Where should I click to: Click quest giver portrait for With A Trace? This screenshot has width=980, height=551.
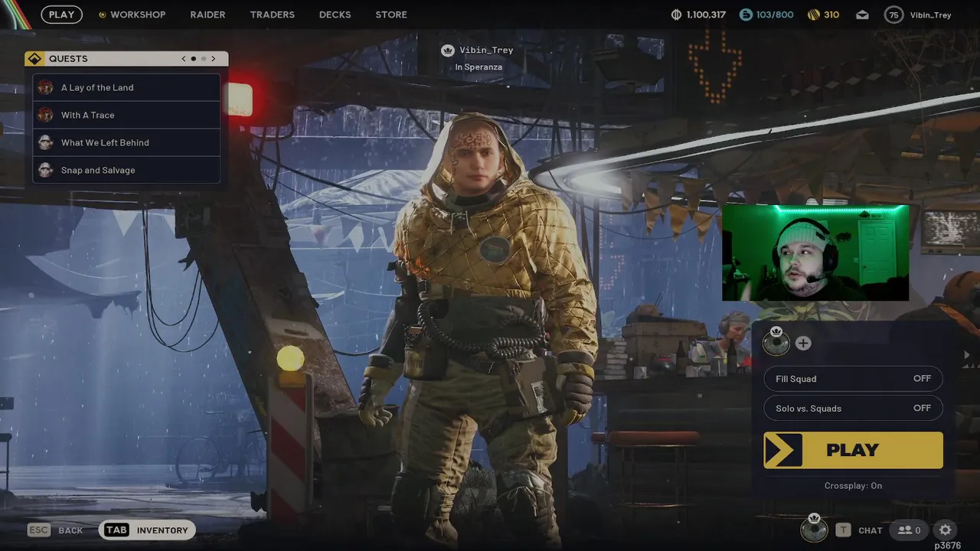46,115
